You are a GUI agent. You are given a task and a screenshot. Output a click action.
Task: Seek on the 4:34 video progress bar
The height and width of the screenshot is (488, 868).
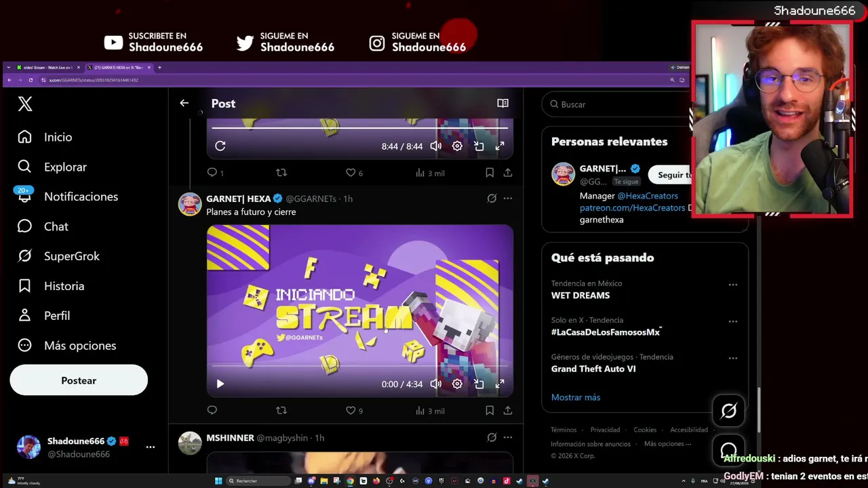[x=359, y=366]
